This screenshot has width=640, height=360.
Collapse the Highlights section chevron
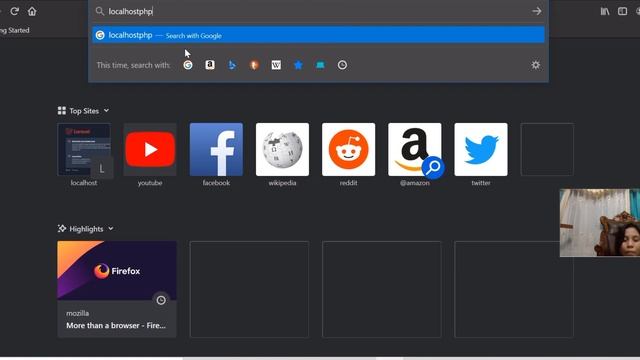111,229
